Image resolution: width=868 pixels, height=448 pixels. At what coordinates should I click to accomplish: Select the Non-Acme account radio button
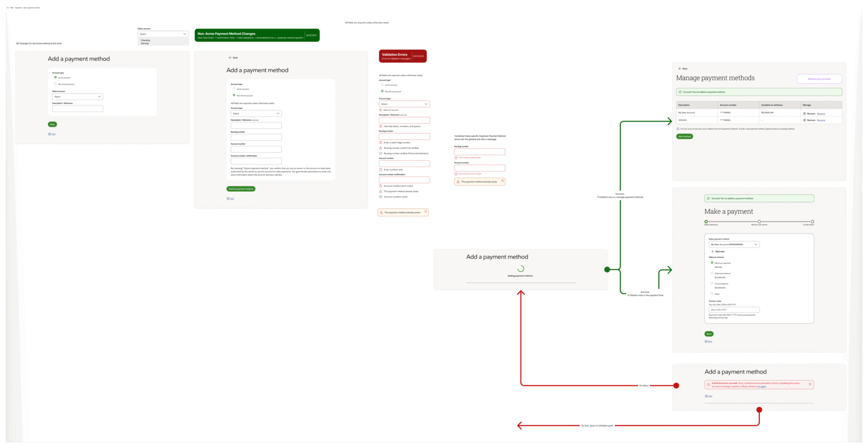click(234, 95)
